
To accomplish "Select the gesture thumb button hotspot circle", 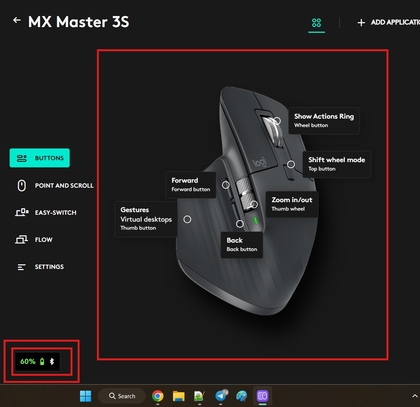I will tap(187, 219).
